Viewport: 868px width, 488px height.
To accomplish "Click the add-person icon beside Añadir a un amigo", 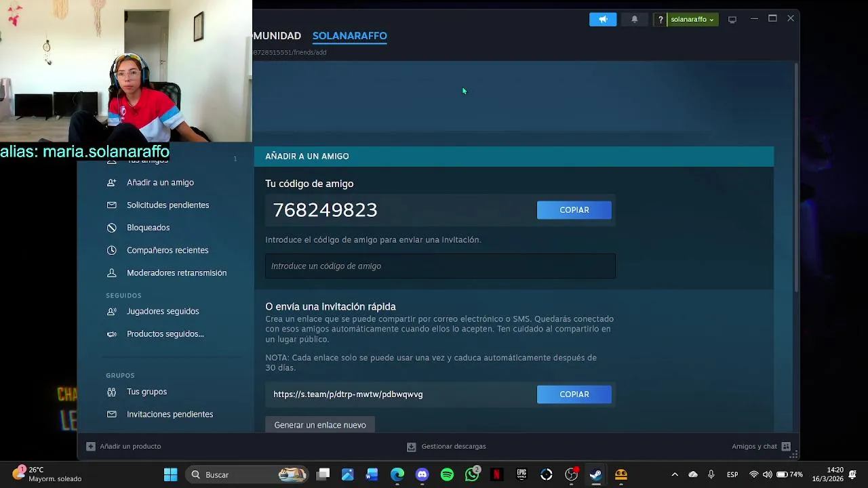I will coord(112,182).
